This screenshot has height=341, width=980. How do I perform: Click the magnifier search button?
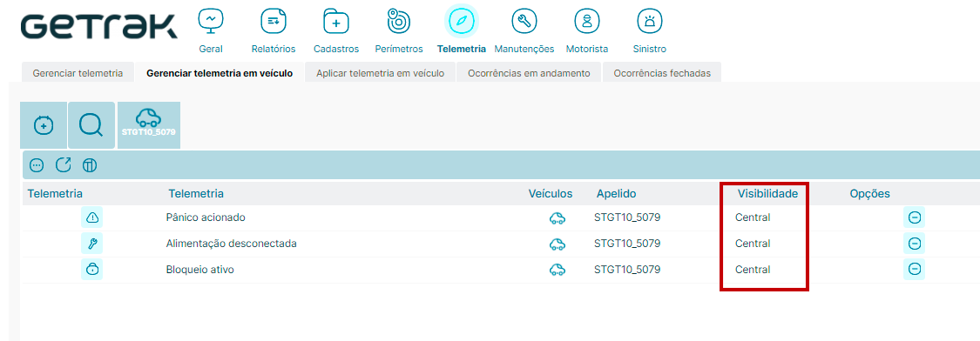point(91,125)
